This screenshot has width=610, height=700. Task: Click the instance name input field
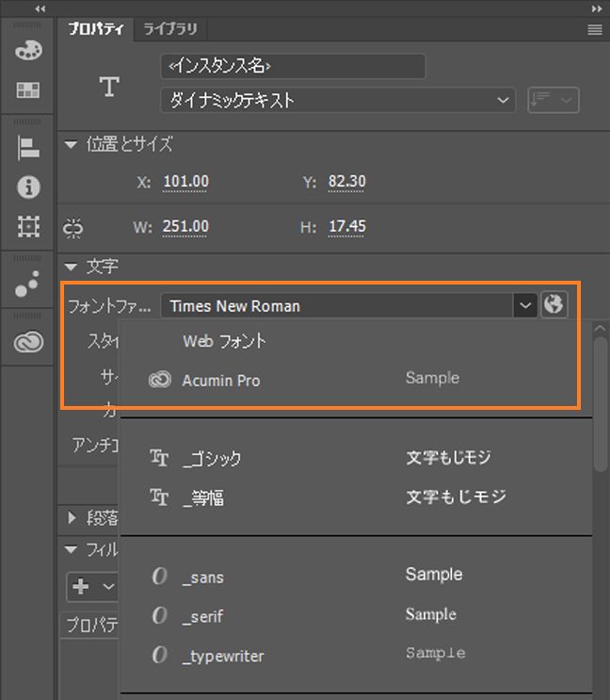tap(293, 66)
